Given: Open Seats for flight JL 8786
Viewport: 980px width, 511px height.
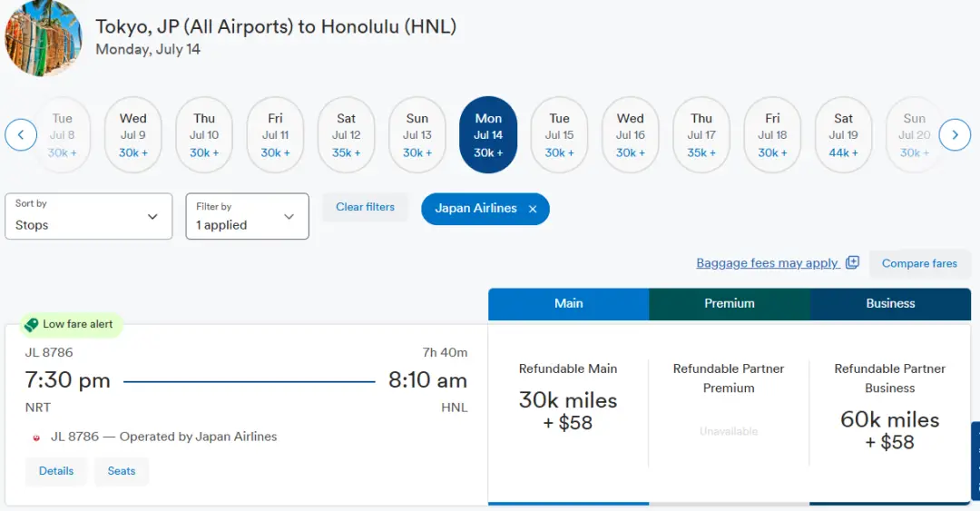Looking at the screenshot, I should [122, 471].
